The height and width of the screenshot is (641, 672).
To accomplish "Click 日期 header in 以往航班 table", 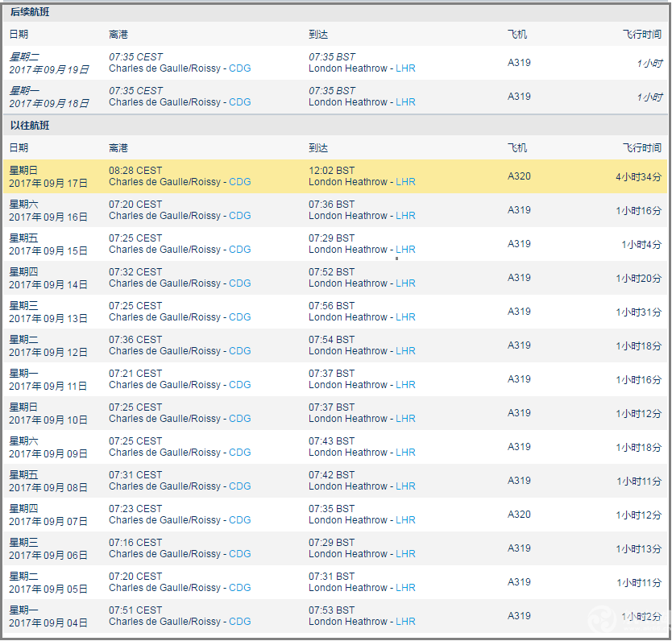I will [19, 148].
